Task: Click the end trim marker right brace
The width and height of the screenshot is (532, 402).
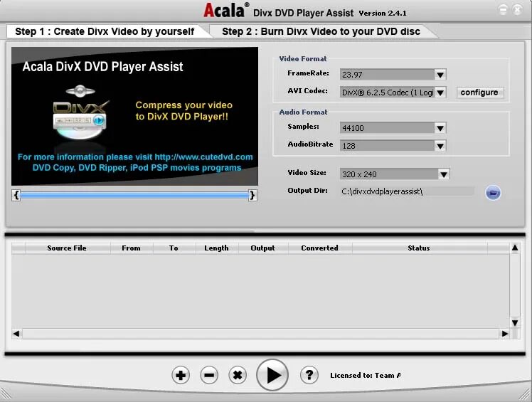Action: (x=252, y=195)
